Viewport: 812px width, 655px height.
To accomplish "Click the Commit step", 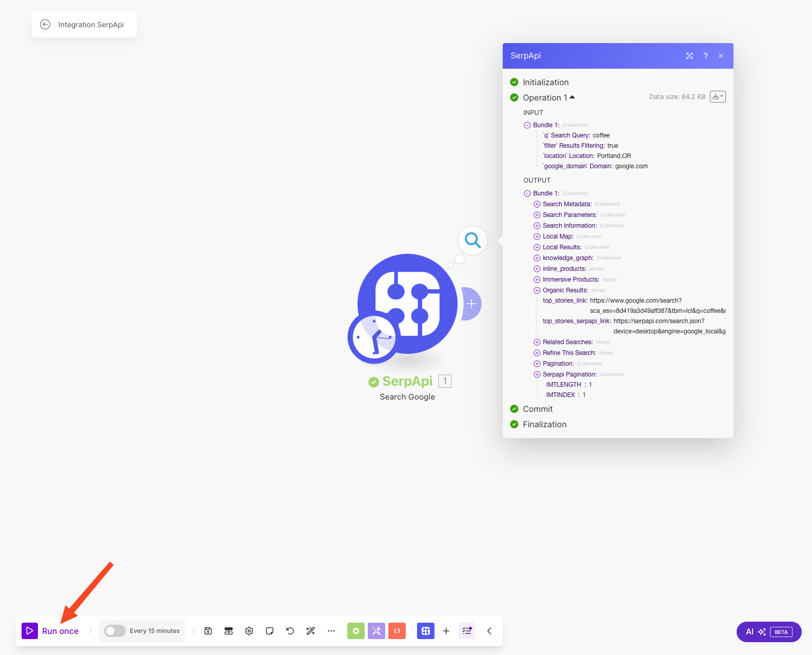I will pos(538,409).
